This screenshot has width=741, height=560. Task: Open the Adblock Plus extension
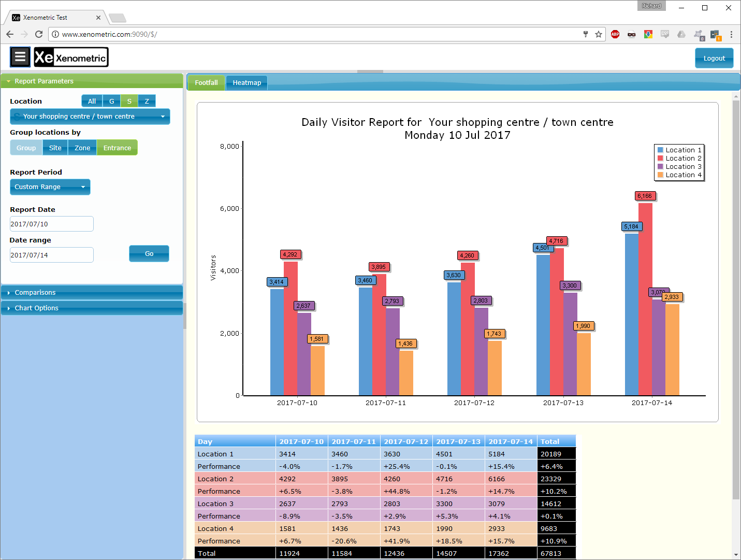tap(615, 34)
